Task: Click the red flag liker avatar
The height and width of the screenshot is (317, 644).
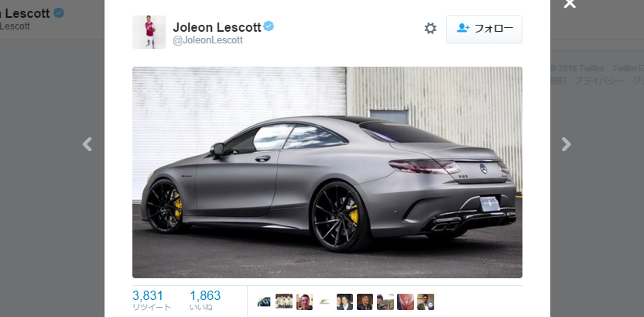Action: point(406,301)
